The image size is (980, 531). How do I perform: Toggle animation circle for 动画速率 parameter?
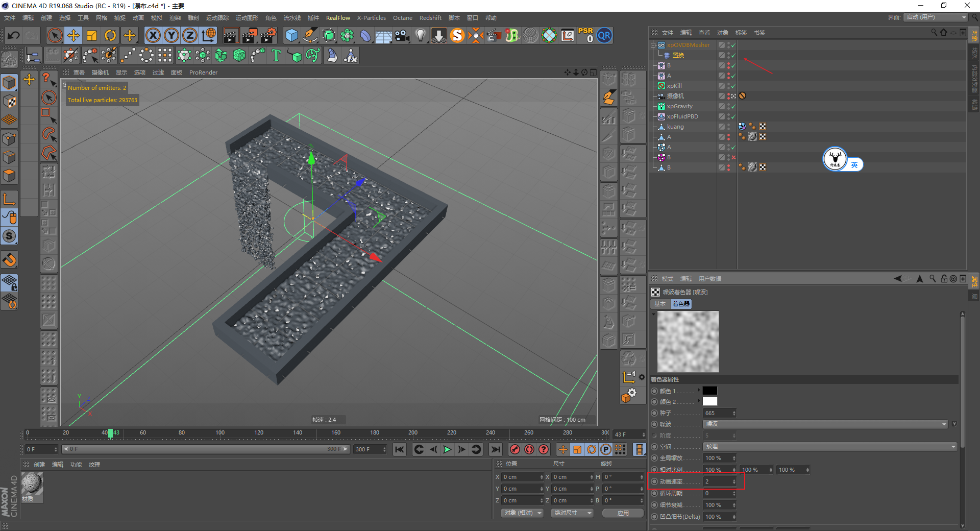[654, 481]
